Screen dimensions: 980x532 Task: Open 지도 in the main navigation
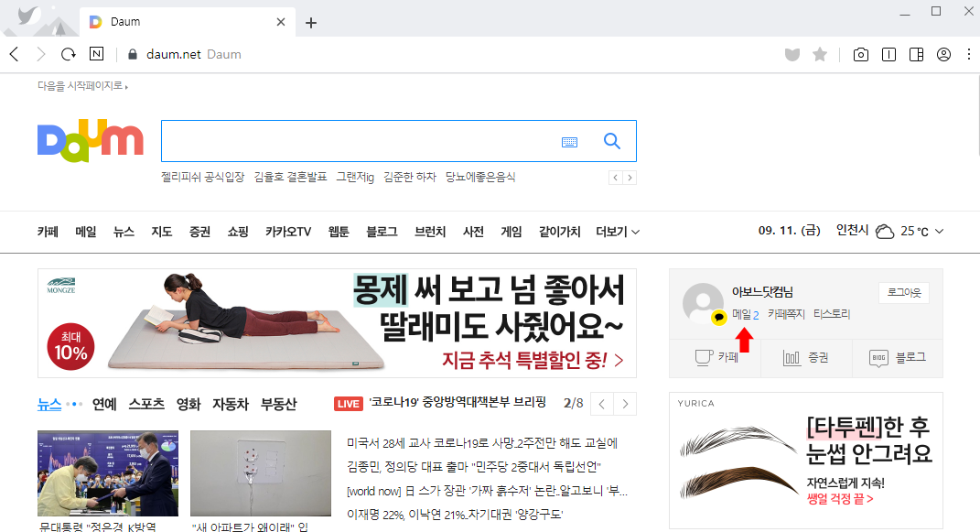pyautogui.click(x=162, y=232)
